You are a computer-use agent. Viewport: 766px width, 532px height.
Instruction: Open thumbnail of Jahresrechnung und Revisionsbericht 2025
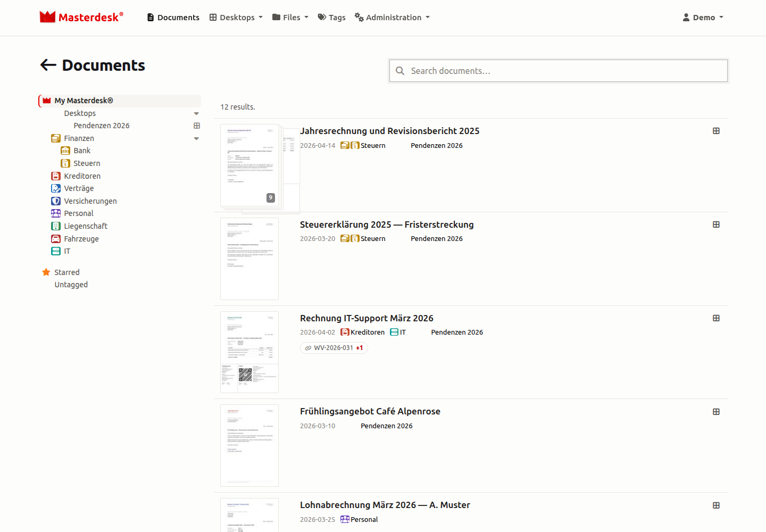point(249,165)
